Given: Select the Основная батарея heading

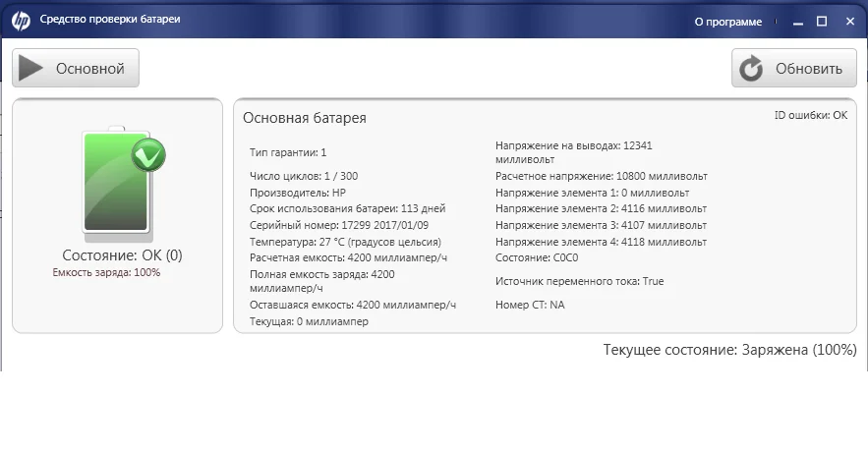Looking at the screenshot, I should [x=305, y=118].
